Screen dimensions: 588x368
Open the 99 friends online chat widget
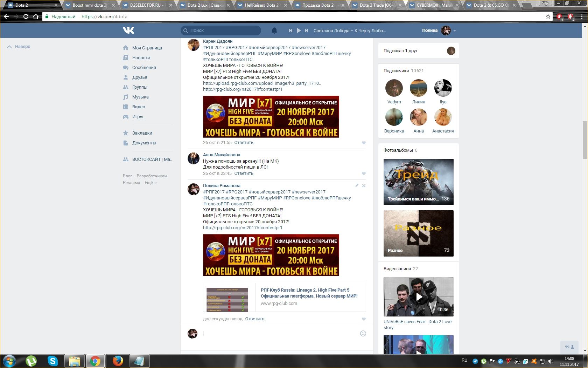(x=570, y=347)
